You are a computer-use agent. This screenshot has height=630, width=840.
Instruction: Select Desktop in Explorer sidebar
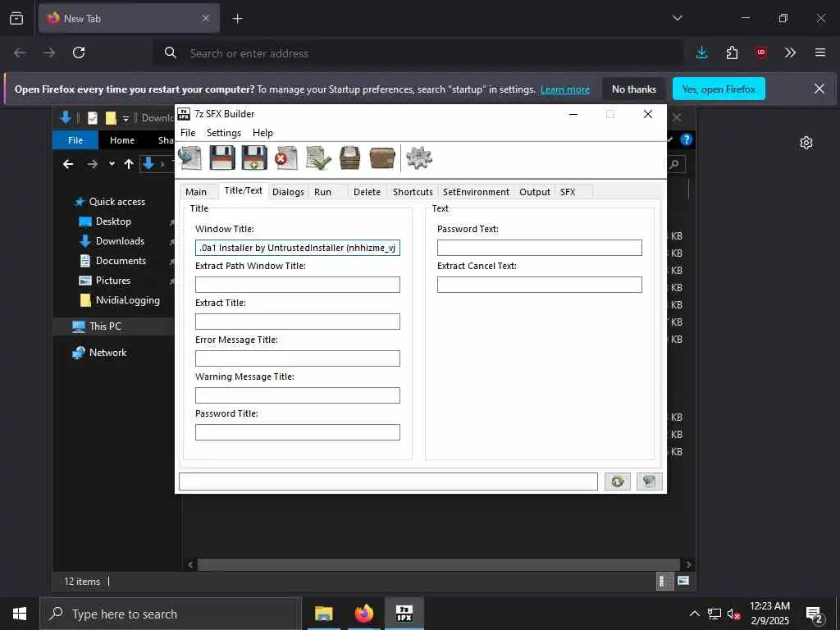click(x=113, y=221)
